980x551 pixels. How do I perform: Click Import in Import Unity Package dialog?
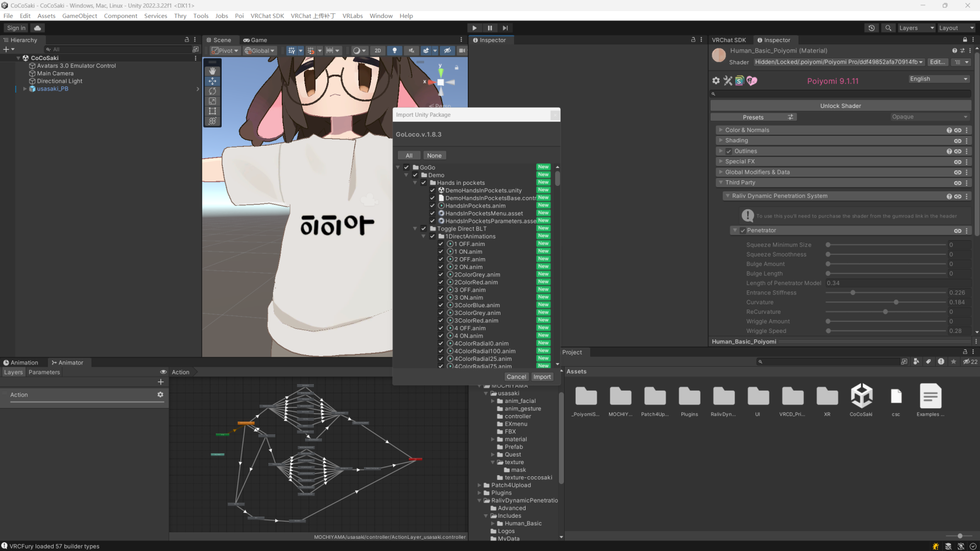point(542,377)
